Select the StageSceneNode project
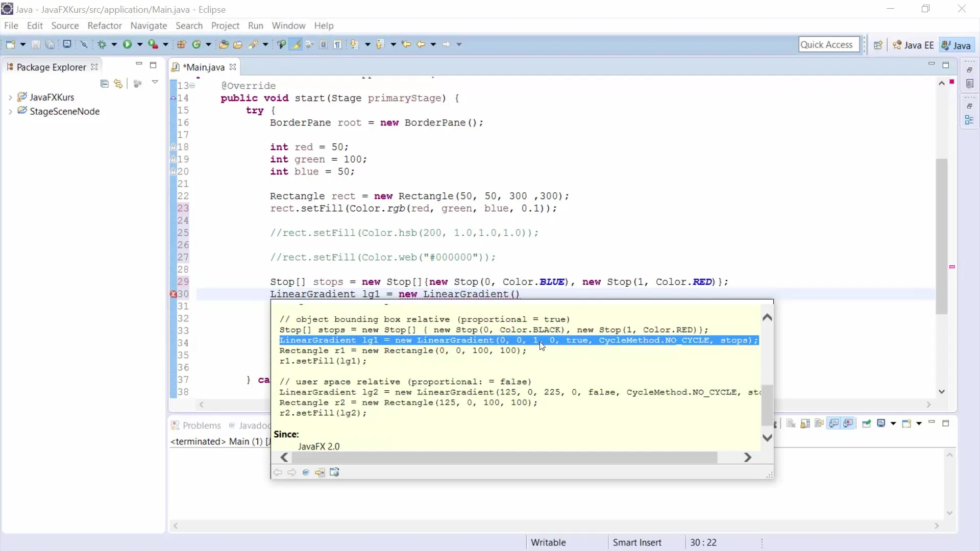 (64, 111)
